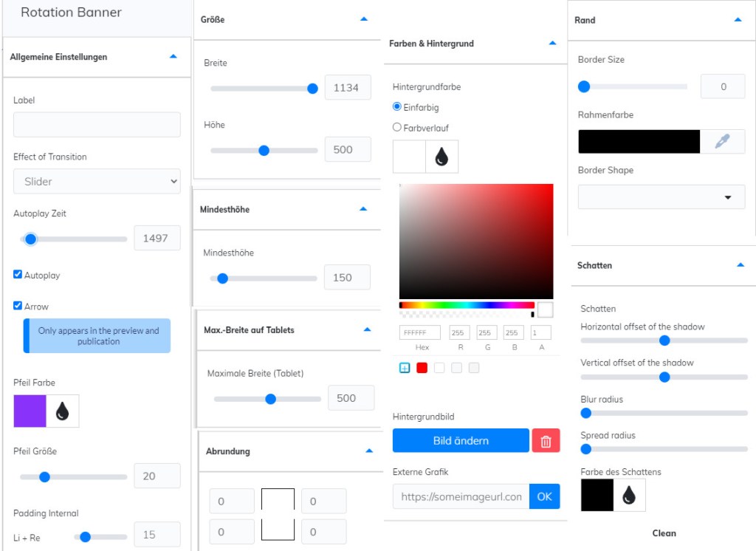Screen dimensions: 756x551
Task: Disable the Arrow checkbox
Action: click(x=18, y=306)
